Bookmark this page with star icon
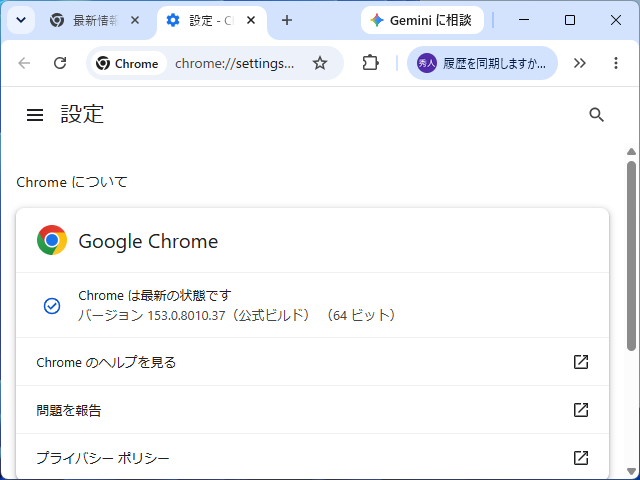Screen dimensions: 640x480 coord(320,63)
